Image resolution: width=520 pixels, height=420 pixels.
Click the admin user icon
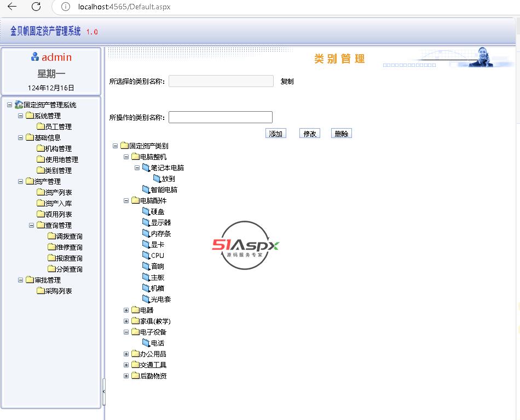click(35, 57)
